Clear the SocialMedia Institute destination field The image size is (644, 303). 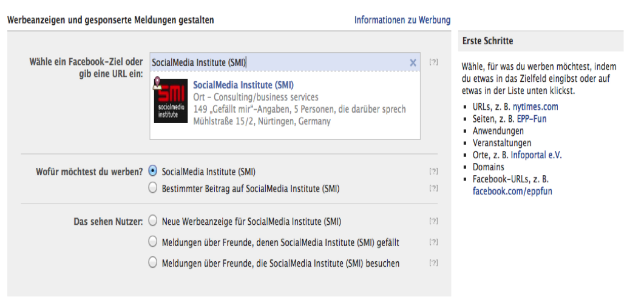pyautogui.click(x=413, y=62)
